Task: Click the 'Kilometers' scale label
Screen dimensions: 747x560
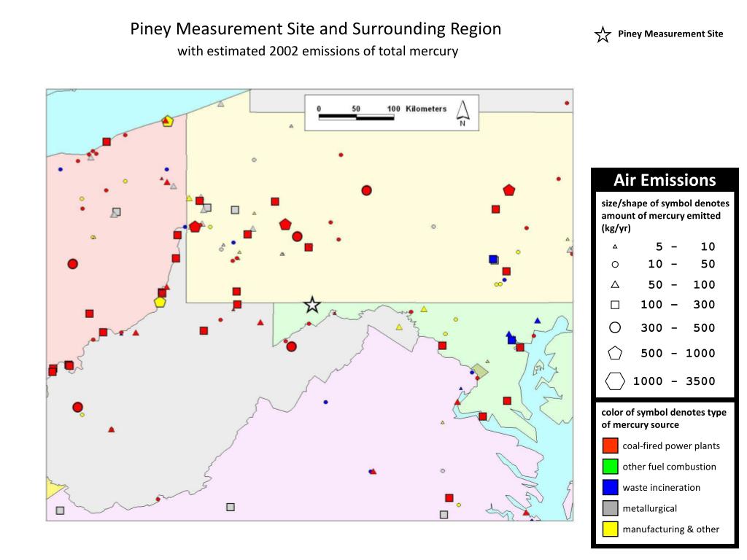Action: (426, 109)
